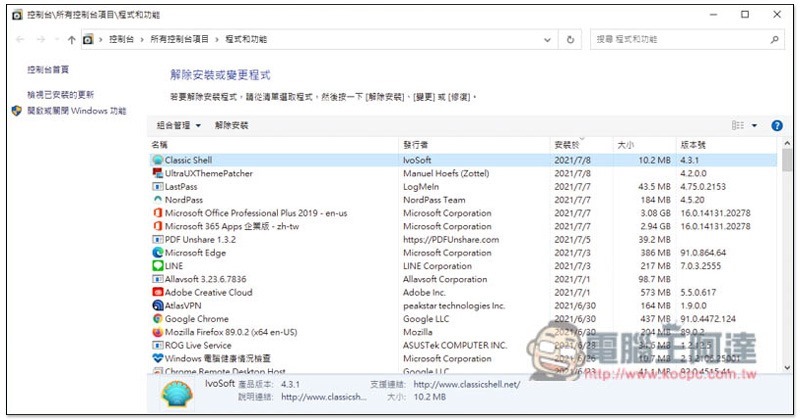Click the program list vertical scrollbar thumb

[x=787, y=160]
